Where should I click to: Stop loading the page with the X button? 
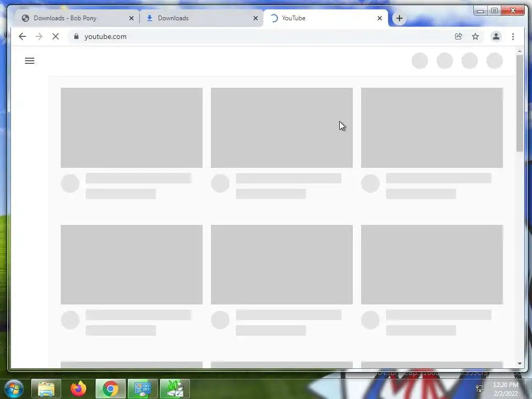pos(56,36)
